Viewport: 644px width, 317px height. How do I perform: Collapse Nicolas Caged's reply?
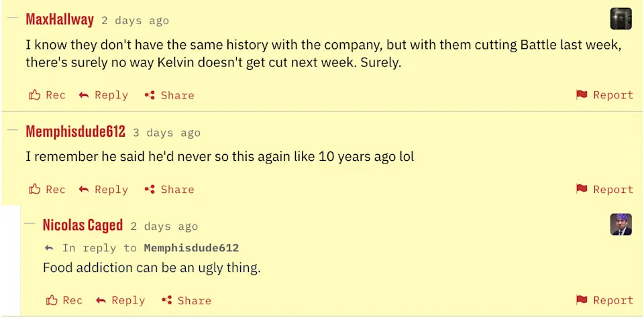(30, 223)
